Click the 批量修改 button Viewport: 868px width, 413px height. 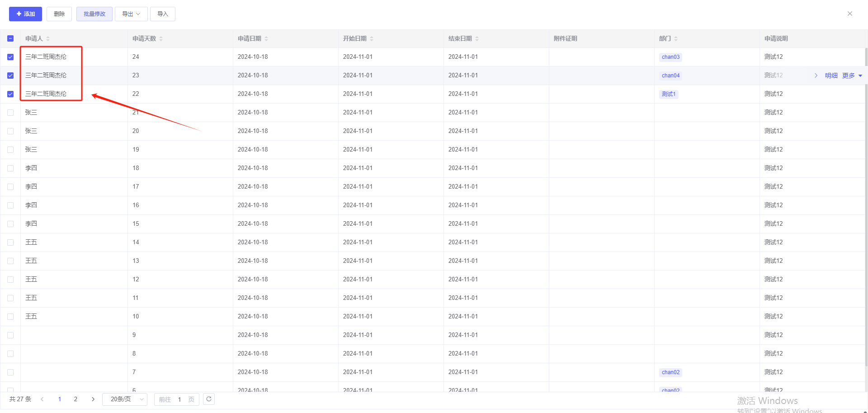point(94,14)
